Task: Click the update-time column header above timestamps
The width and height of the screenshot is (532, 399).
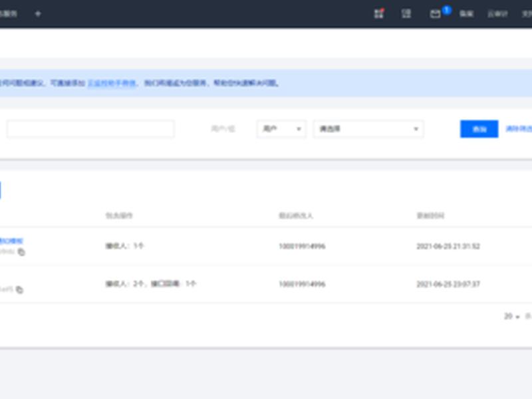Action: [x=430, y=215]
